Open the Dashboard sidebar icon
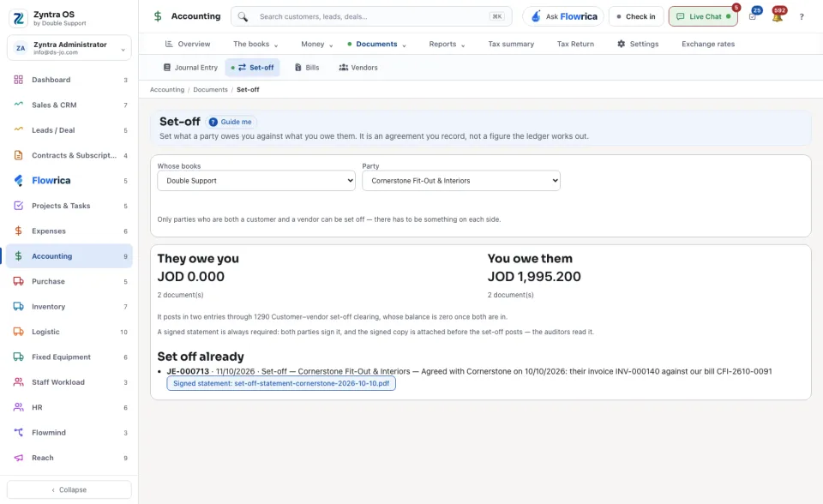The width and height of the screenshot is (823, 504). pos(18,80)
